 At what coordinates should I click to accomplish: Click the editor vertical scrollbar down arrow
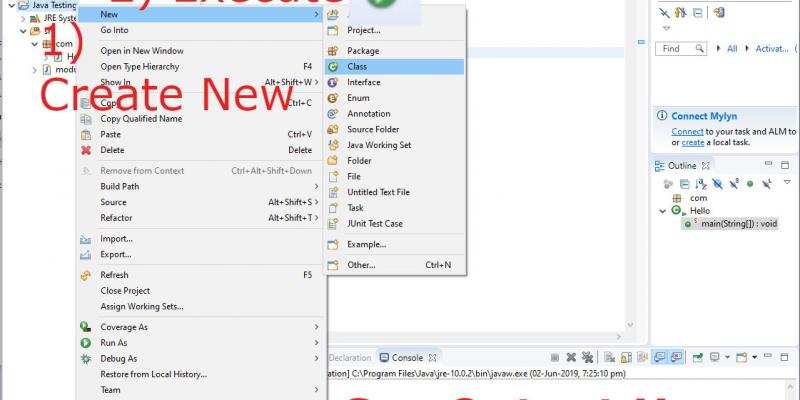click(630, 324)
